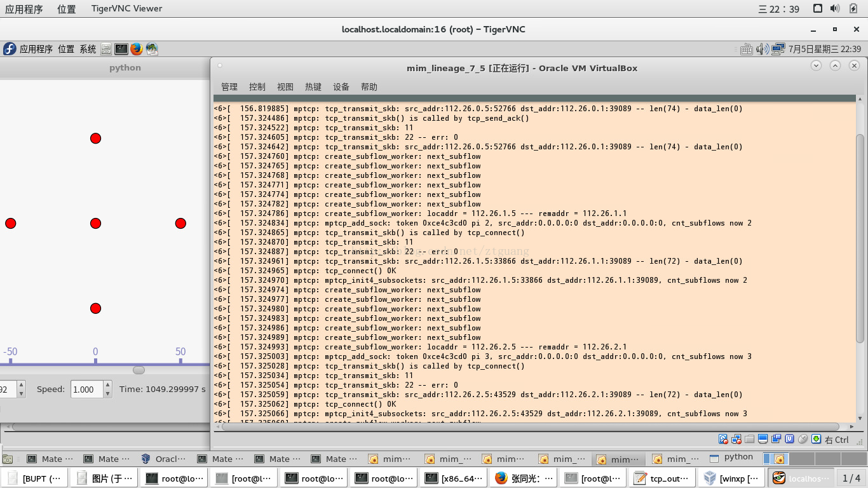The image size is (868, 488).
Task: Click the VirtualBox network activity icon
Action: pos(736,439)
